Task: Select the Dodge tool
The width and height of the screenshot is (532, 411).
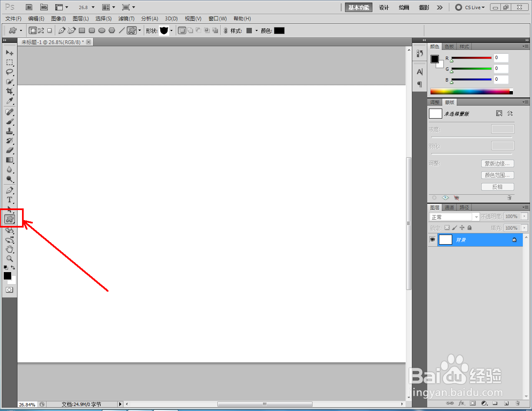Action: click(10, 179)
